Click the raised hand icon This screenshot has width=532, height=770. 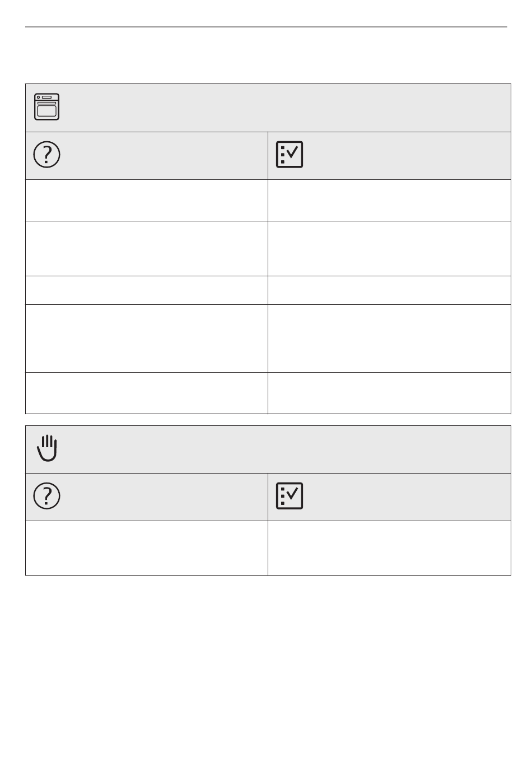[x=47, y=448]
